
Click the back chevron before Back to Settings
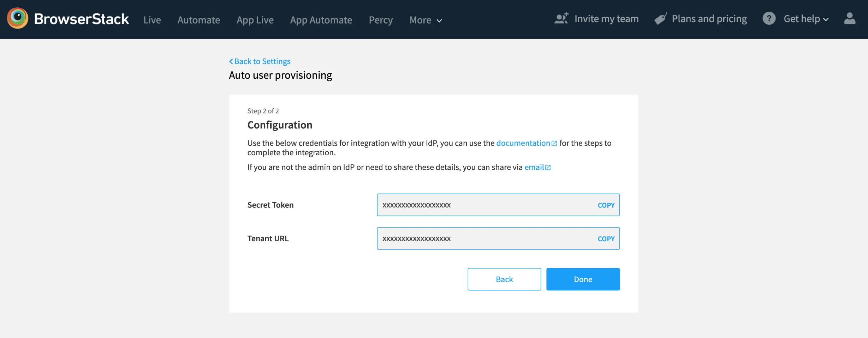[231, 61]
